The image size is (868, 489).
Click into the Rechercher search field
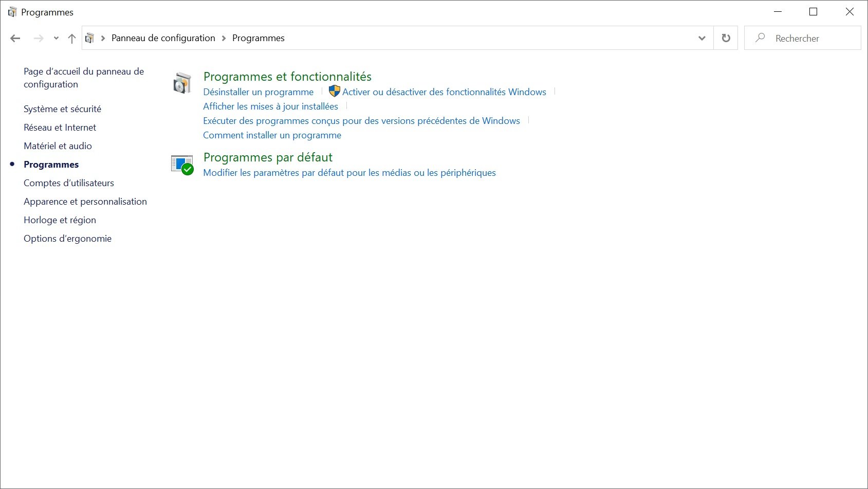(802, 38)
